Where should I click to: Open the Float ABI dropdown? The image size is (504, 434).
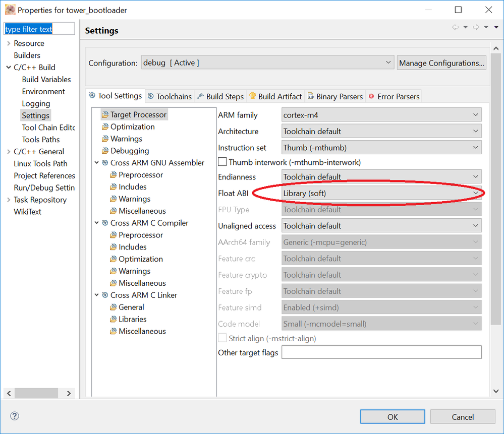(381, 193)
